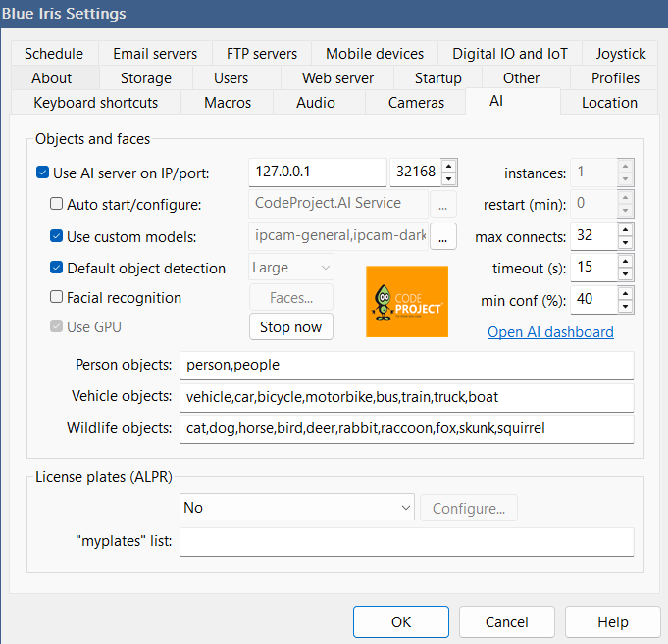Open the Web server tab

coord(337,78)
